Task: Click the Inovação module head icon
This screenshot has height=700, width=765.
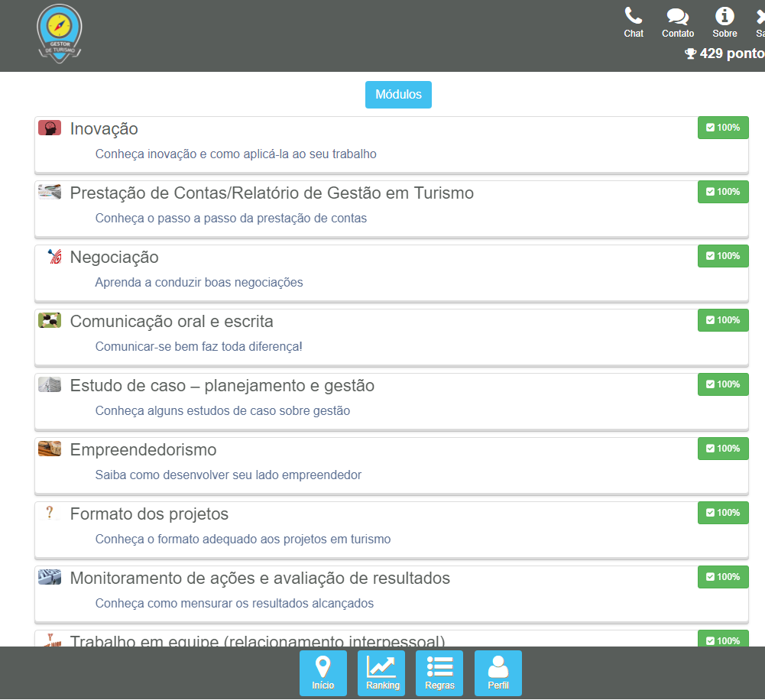Action: pos(50,128)
